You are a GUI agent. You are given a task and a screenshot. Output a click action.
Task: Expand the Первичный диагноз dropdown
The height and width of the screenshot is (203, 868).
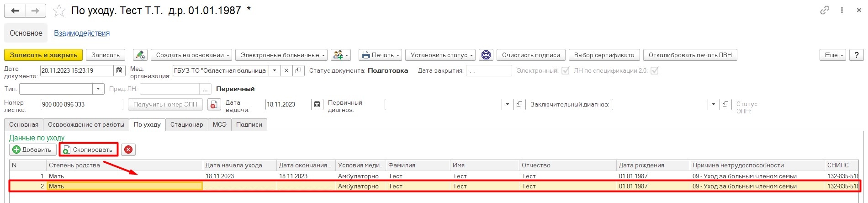pyautogui.click(x=507, y=104)
